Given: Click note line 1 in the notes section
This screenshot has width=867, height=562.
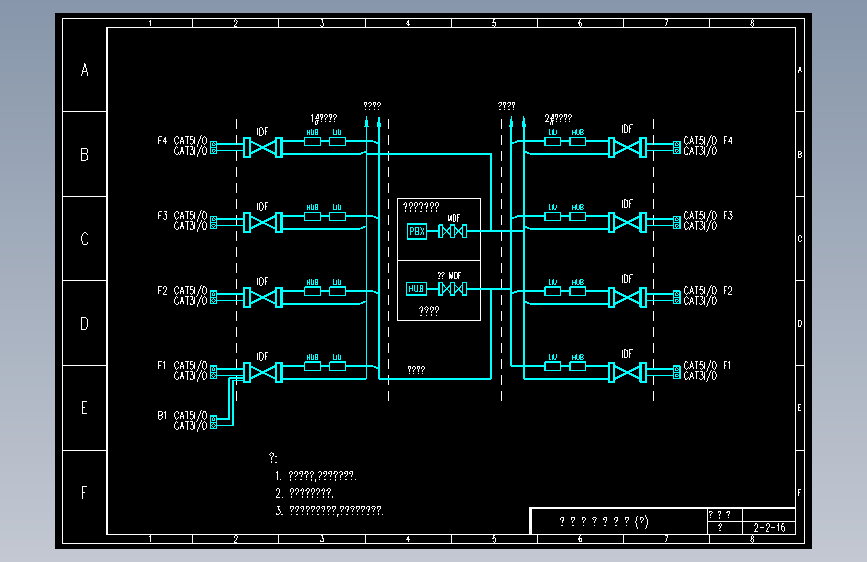Looking at the screenshot, I should point(316,476).
